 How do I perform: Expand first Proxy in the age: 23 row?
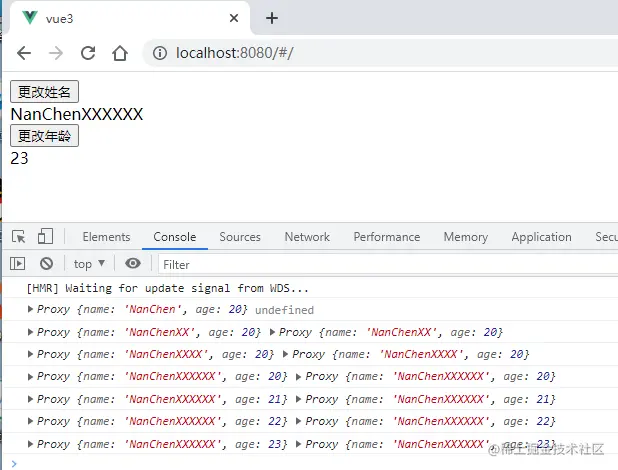[30, 444]
